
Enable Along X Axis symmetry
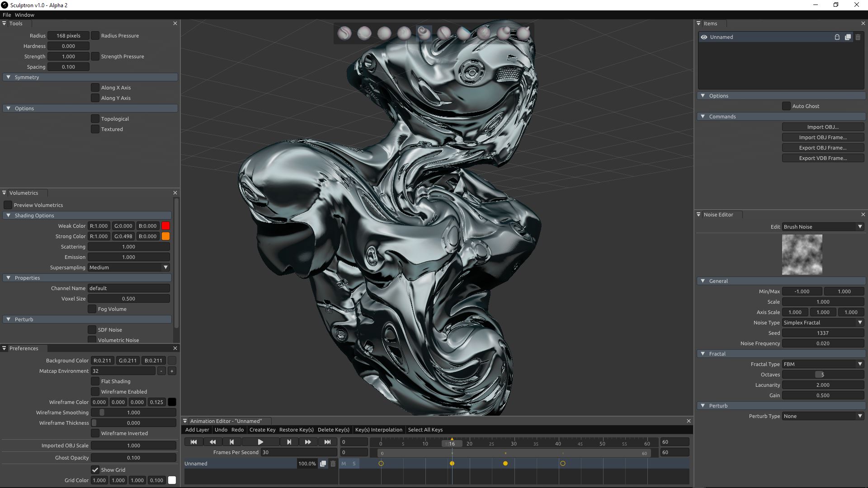[x=95, y=88]
